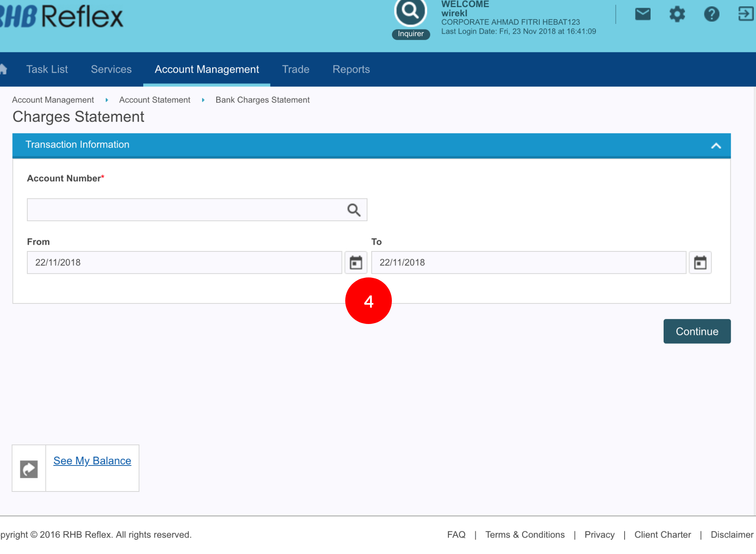Click the help question mark icon
The height and width of the screenshot is (554, 756).
(x=711, y=14)
